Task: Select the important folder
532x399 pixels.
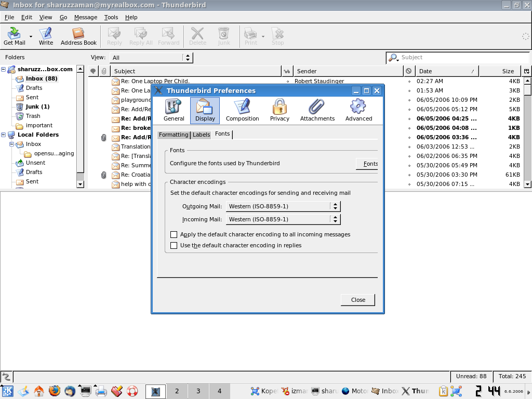Action: point(39,126)
